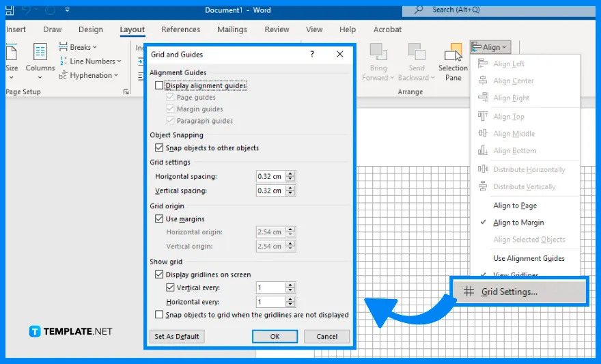Toggle Vertical every checkbox
The image size is (601, 364).
coord(170,287)
